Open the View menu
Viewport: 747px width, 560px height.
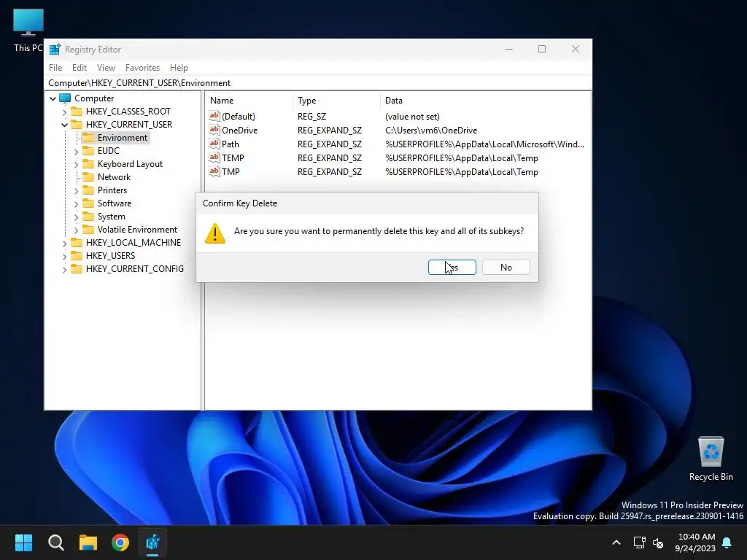[106, 68]
